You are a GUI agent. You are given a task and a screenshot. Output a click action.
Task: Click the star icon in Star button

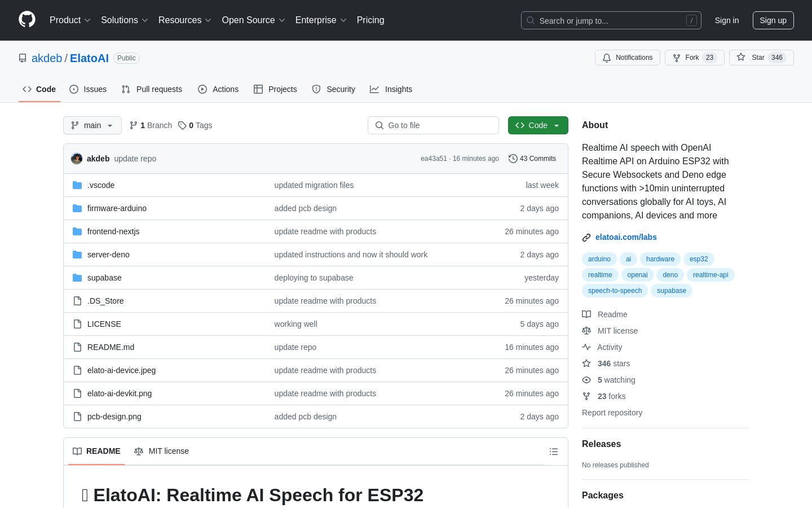(x=741, y=57)
